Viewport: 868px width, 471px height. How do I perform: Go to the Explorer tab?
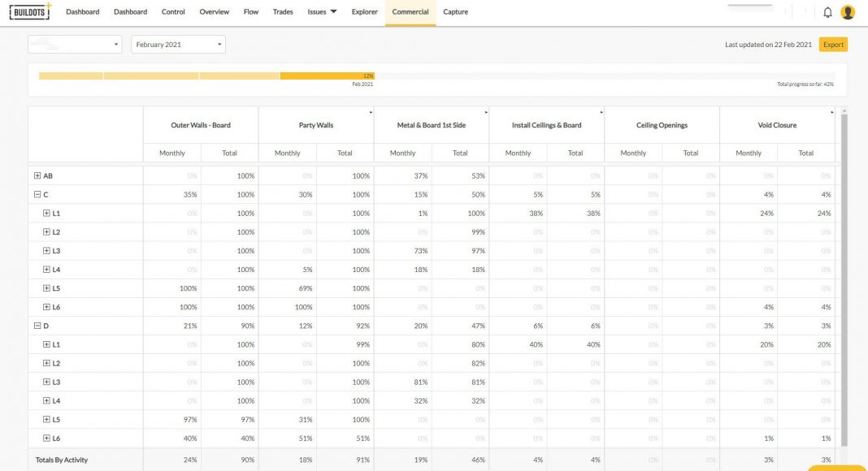(365, 12)
